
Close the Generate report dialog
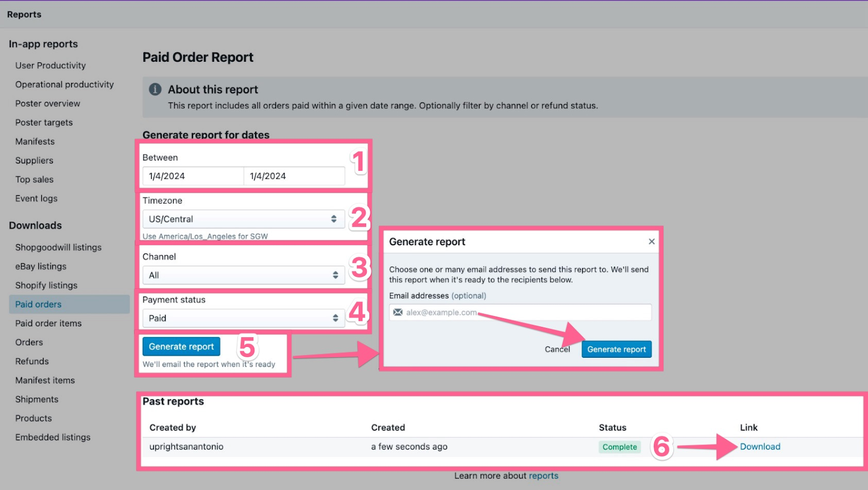click(652, 242)
